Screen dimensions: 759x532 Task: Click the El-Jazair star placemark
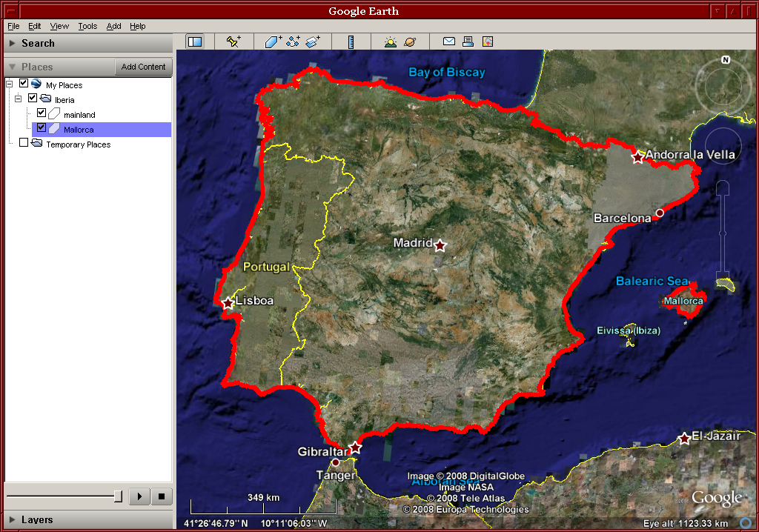tap(684, 439)
